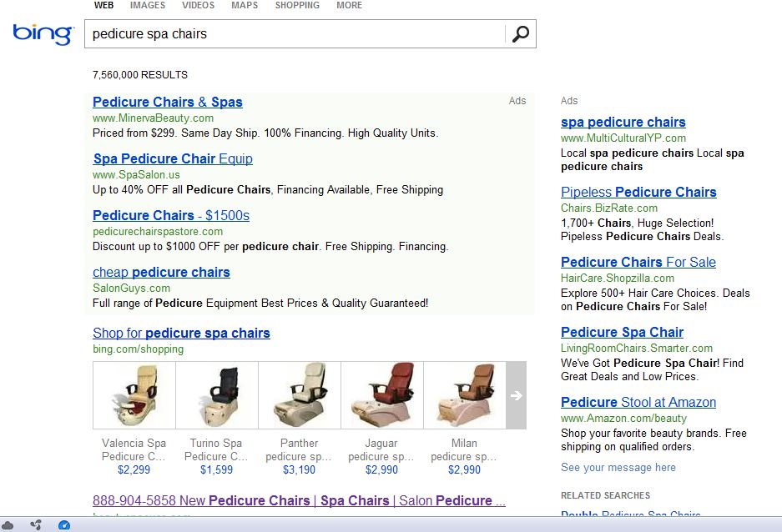Click the 'Explore 500+ Hair Care Choices' description
The image size is (782, 532).
[x=655, y=300]
